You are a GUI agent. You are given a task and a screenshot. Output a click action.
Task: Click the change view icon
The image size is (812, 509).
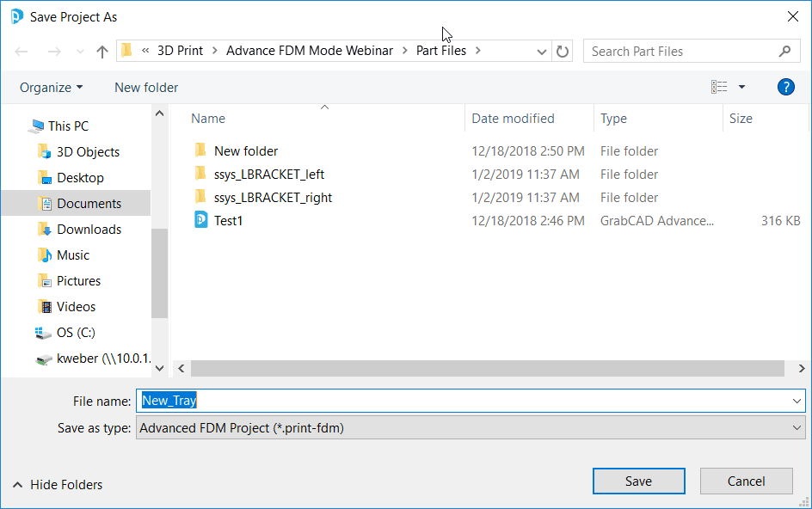click(719, 87)
